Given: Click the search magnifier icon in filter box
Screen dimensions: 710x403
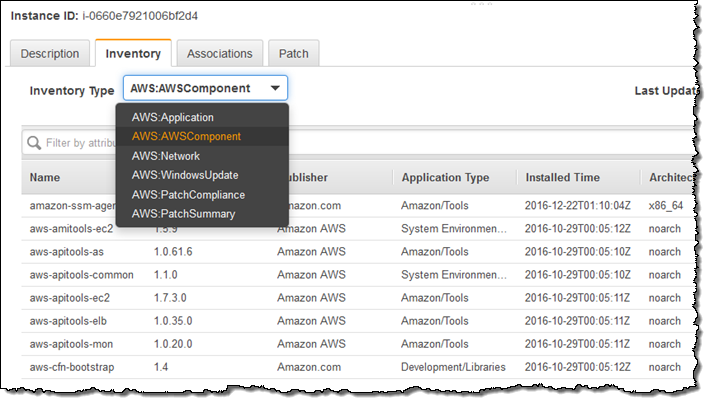Looking at the screenshot, I should 34,143.
